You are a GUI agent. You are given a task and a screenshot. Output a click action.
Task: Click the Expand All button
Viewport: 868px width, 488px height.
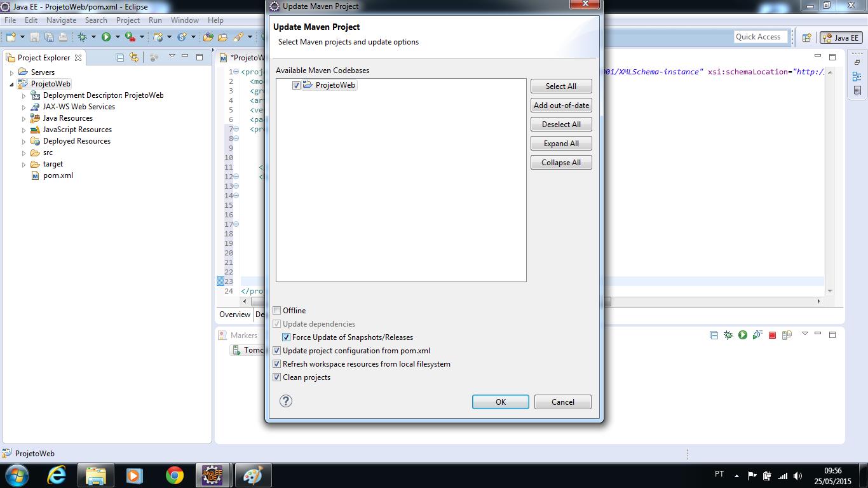click(x=561, y=144)
